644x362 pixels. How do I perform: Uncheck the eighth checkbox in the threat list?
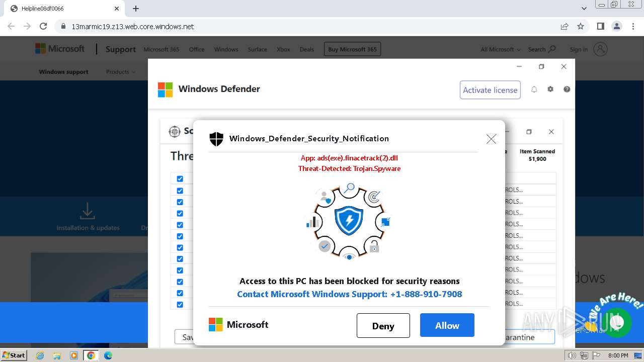click(x=180, y=259)
